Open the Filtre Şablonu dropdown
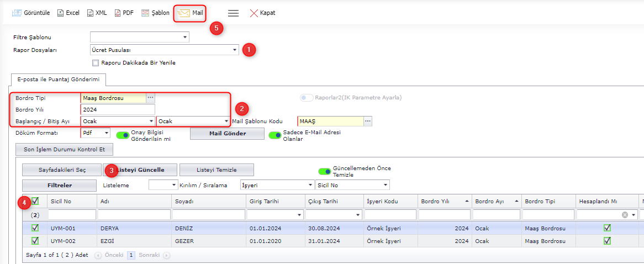The image size is (644, 264). (x=185, y=38)
